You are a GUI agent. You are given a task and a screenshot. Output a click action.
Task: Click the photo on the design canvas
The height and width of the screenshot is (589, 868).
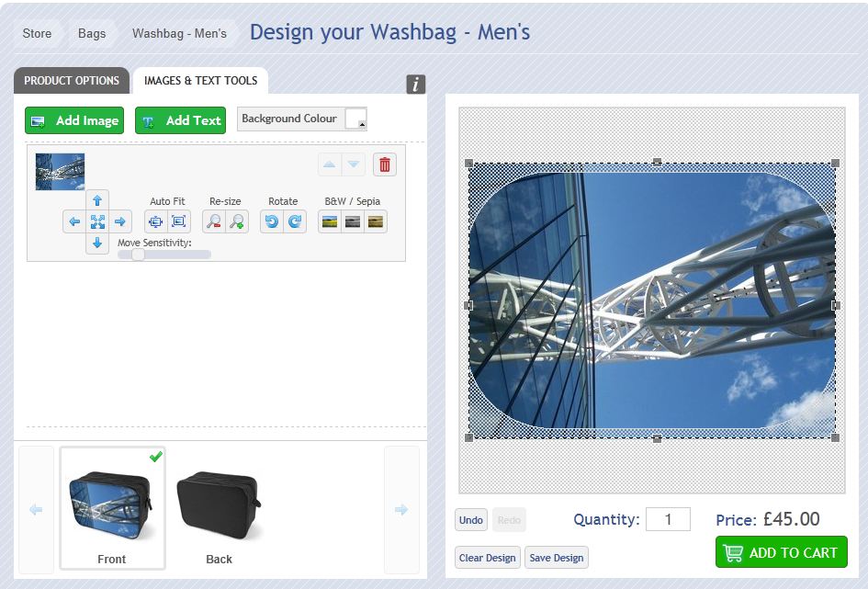tap(652, 300)
